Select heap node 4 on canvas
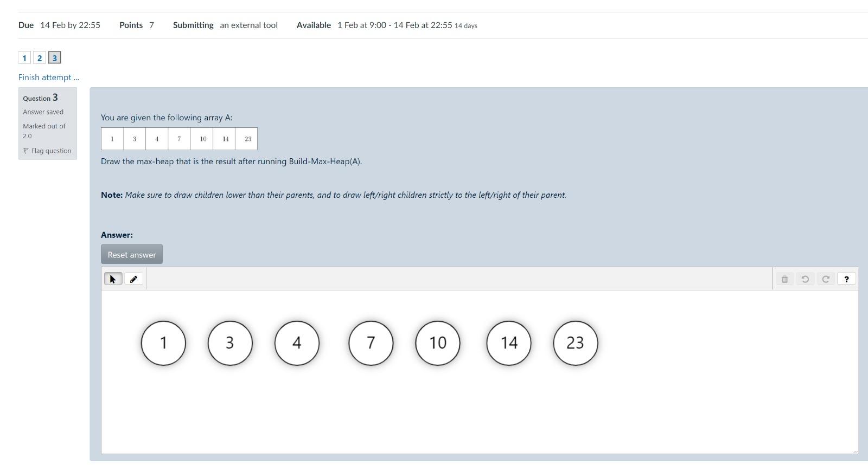The height and width of the screenshot is (465, 868). [297, 343]
